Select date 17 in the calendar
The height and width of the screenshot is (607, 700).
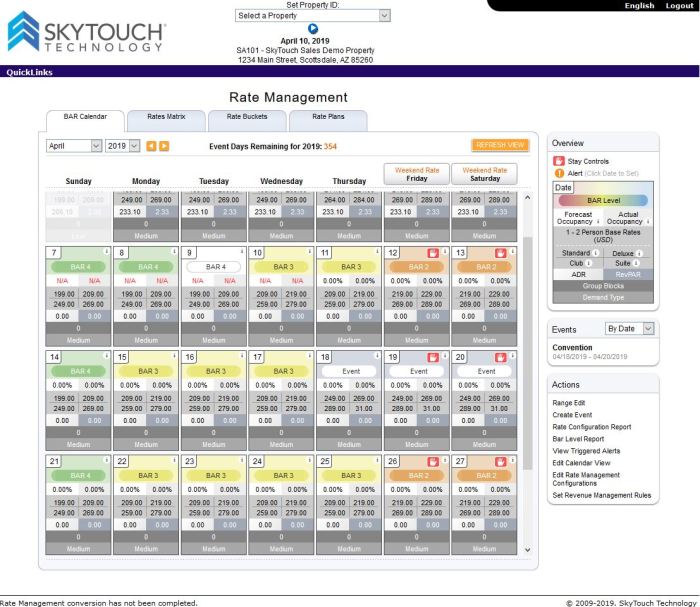pos(258,357)
